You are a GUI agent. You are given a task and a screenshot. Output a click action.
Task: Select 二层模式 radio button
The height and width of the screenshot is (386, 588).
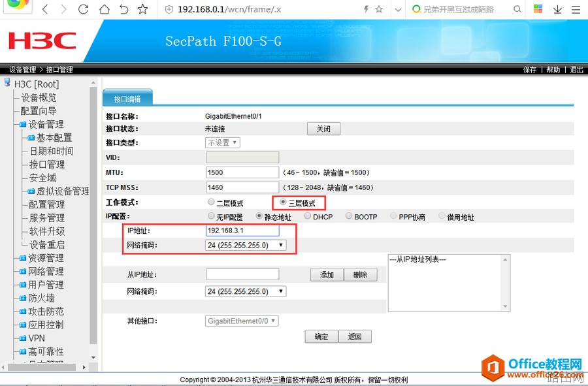coord(211,202)
